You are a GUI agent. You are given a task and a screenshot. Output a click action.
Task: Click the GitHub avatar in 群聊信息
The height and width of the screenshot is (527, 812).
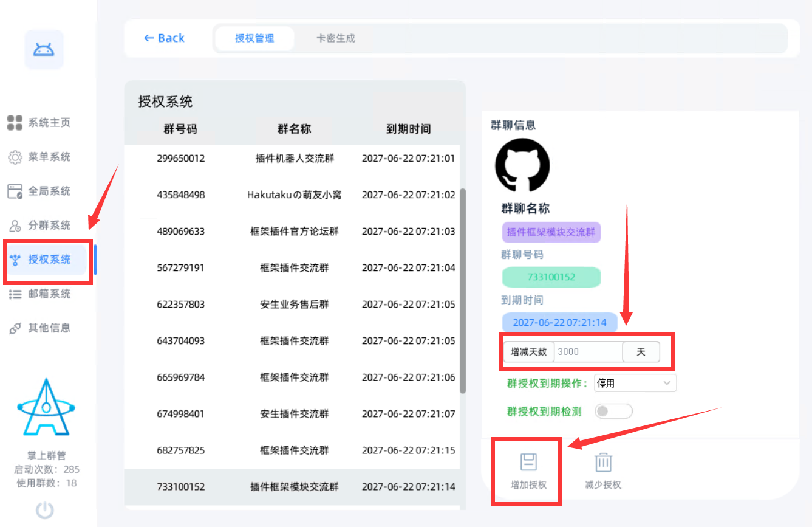click(522, 165)
